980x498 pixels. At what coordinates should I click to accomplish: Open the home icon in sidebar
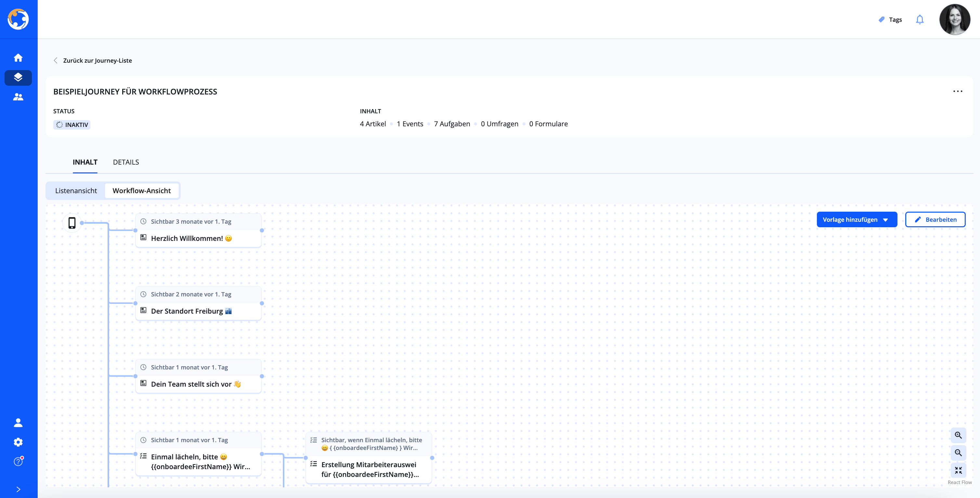coord(18,58)
